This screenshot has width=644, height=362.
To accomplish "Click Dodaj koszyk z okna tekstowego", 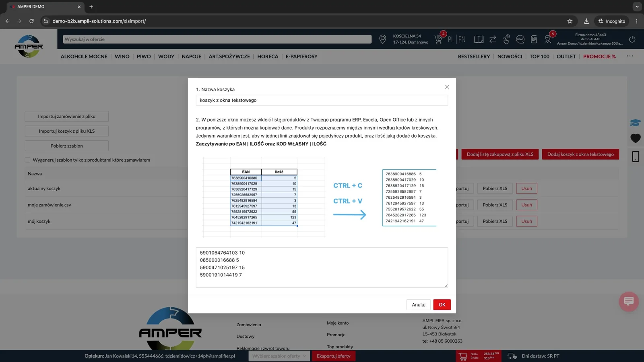I will point(580,154).
